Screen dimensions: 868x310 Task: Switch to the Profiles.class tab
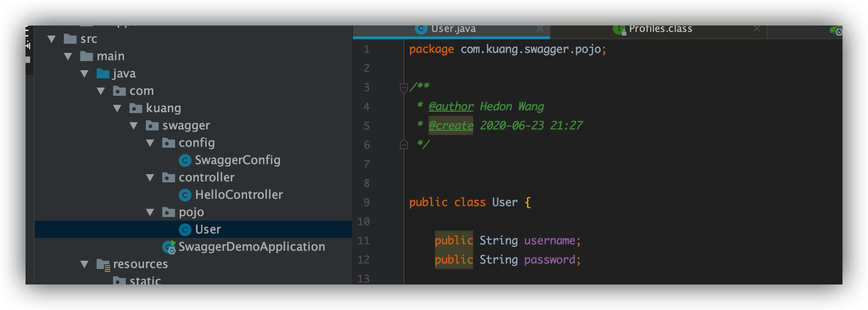660,29
